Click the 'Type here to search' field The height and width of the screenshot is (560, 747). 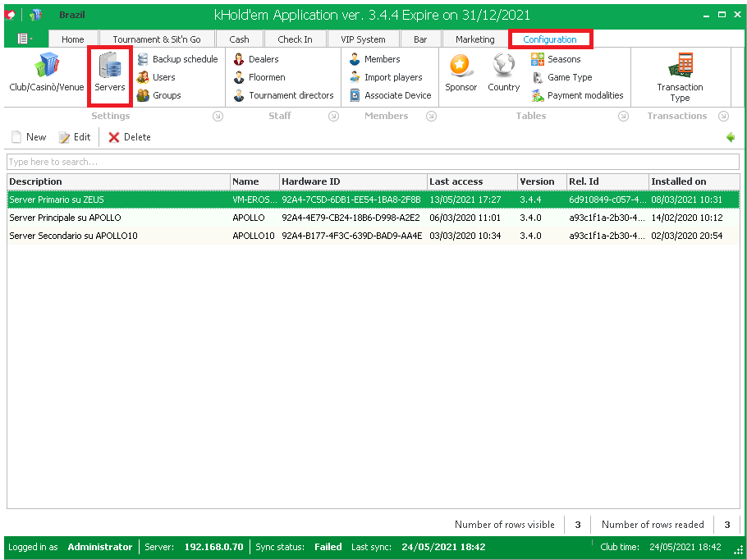[373, 162]
